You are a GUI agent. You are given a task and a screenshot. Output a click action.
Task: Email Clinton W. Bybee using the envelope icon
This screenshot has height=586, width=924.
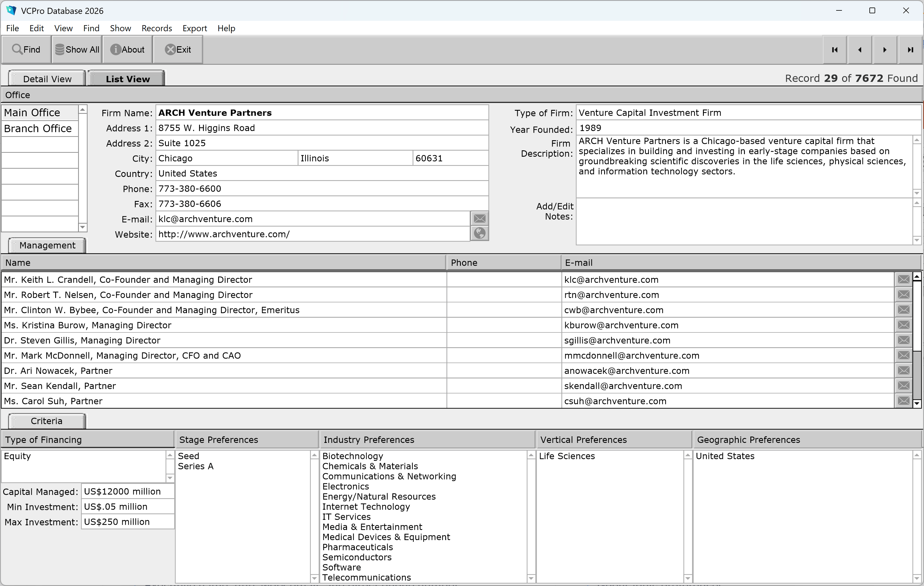[x=904, y=310]
